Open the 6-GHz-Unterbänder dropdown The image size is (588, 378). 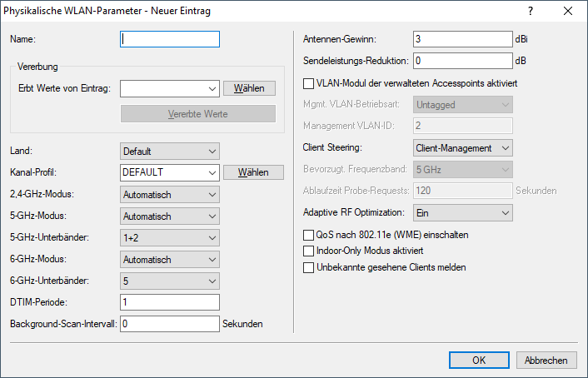click(170, 281)
